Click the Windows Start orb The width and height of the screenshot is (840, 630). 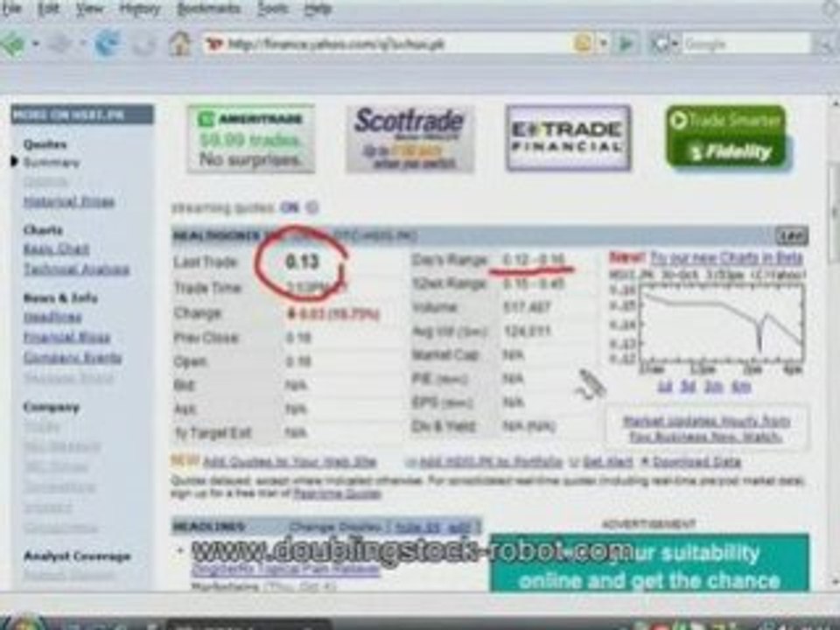pyautogui.click(x=25, y=622)
